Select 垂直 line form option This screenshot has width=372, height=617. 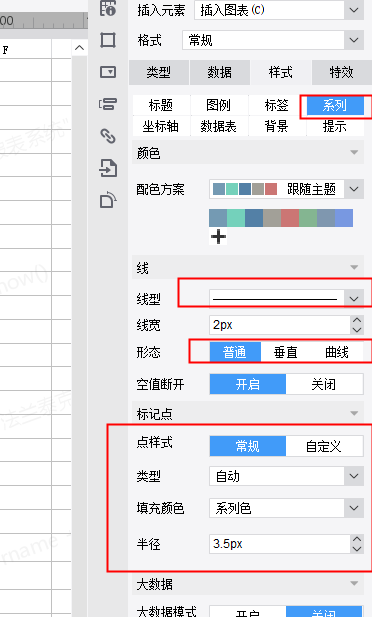[x=286, y=352]
